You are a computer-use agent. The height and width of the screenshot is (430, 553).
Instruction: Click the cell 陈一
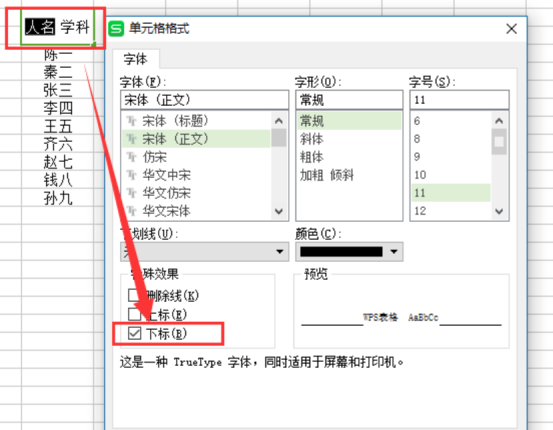57,54
